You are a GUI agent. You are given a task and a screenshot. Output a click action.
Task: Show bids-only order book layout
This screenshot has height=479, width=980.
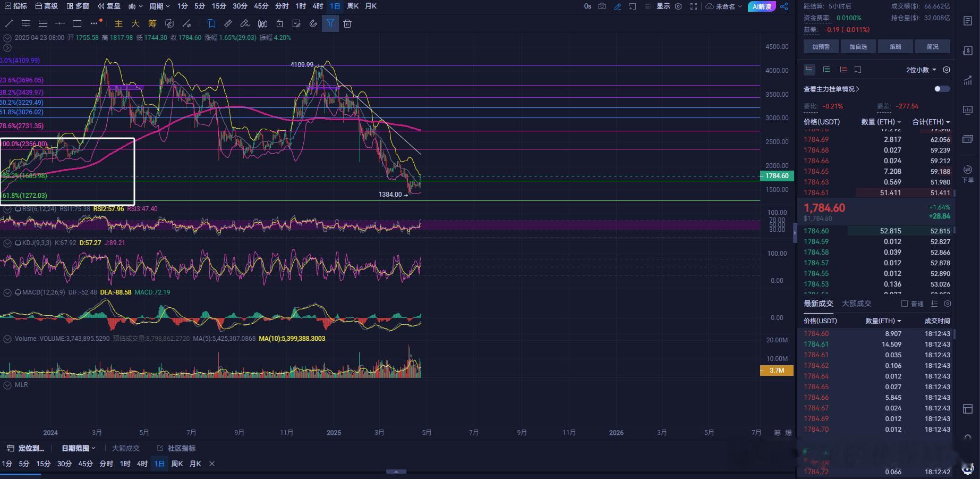coord(826,70)
